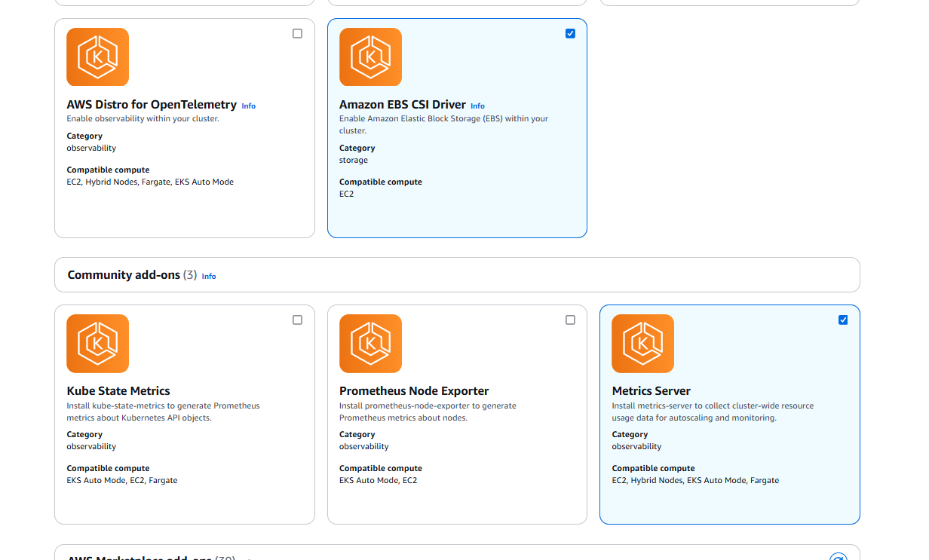Open Info link for AWS Distro for OpenTelemetry
Viewport: 929px width, 560px height.
[249, 106]
